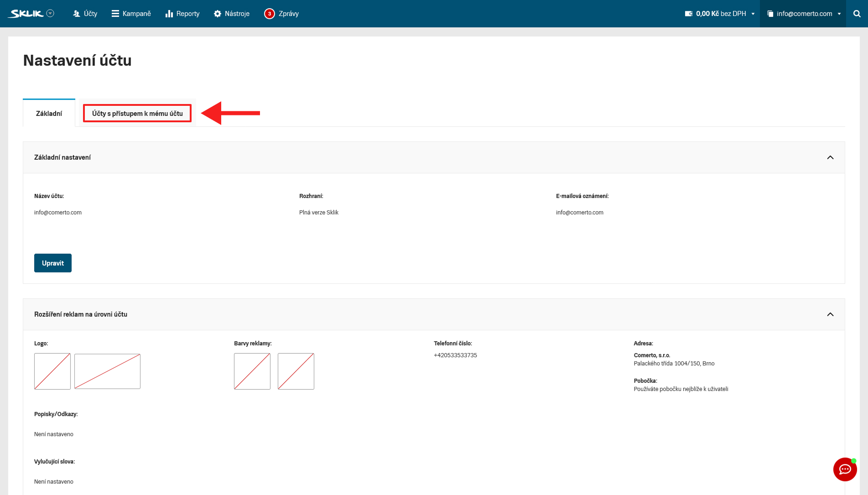The image size is (868, 495).
Task: Click the Upravit button
Action: [53, 263]
